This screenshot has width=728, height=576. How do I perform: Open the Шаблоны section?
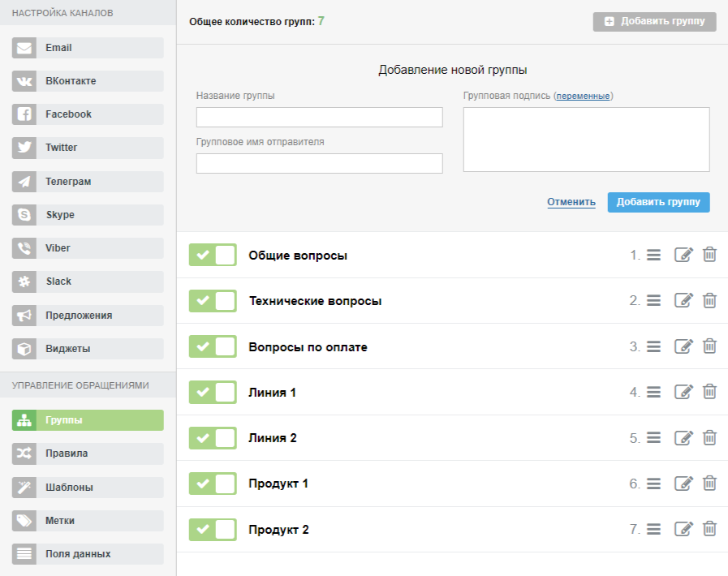click(x=88, y=488)
